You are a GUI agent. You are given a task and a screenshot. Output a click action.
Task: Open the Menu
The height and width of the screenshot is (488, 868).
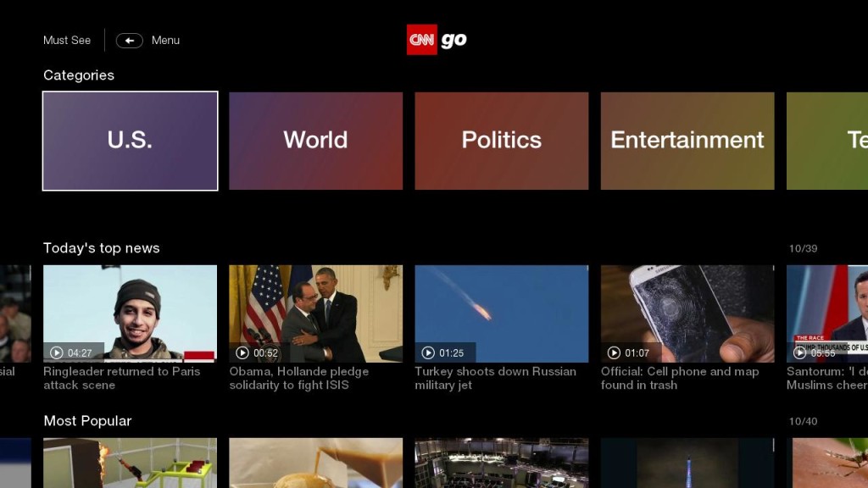pos(164,40)
